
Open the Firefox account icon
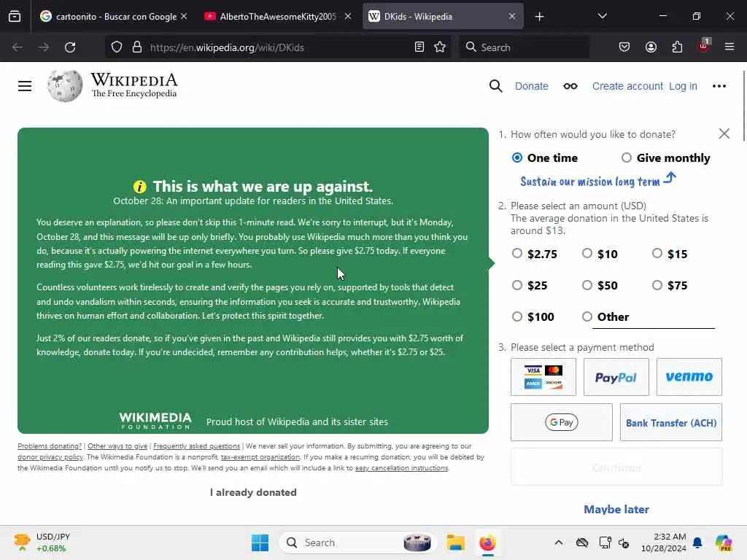click(x=651, y=47)
